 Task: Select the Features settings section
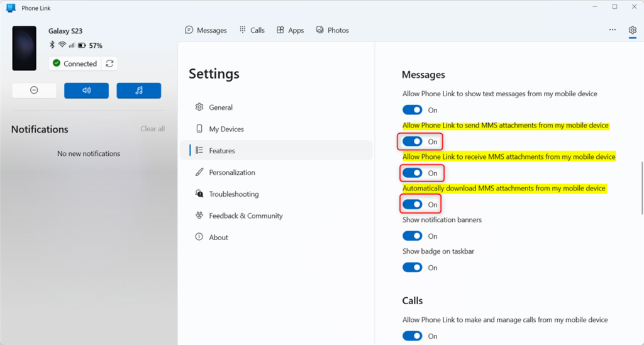pos(277,151)
